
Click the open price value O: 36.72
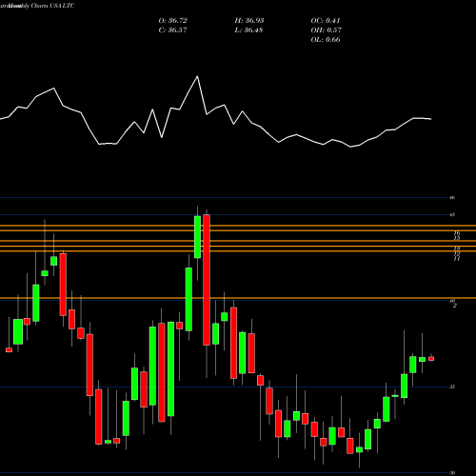pos(172,21)
